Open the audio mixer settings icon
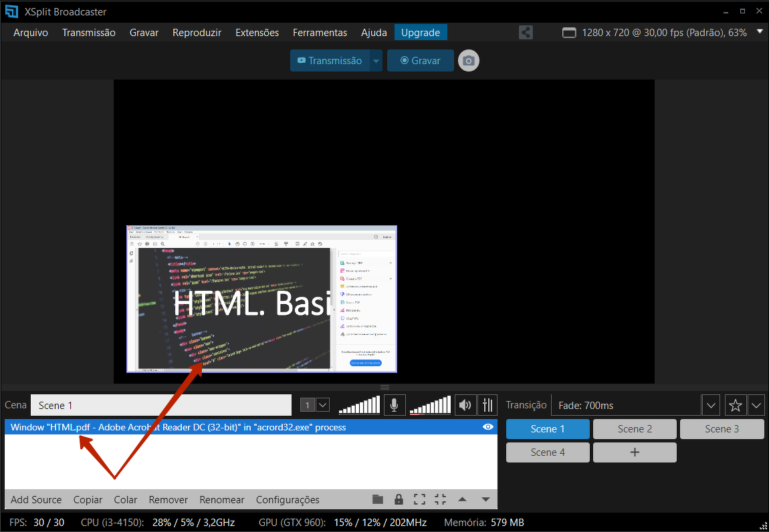This screenshot has height=532, width=769. coord(487,405)
